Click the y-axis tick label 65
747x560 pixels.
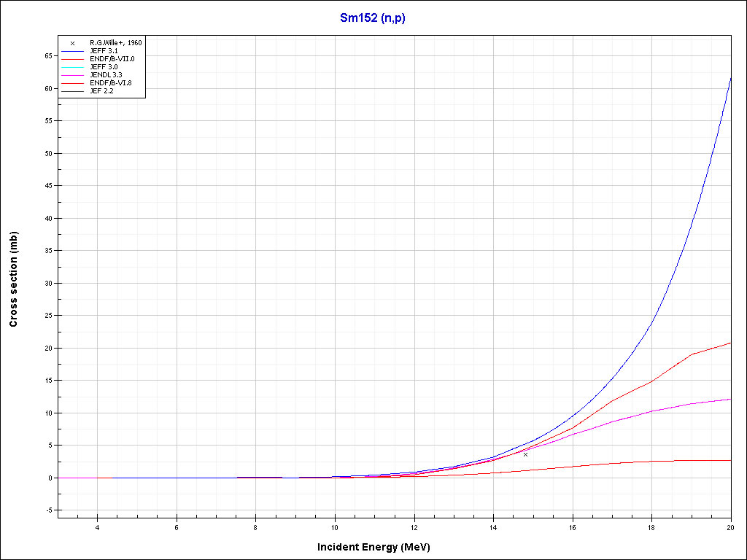[47, 56]
